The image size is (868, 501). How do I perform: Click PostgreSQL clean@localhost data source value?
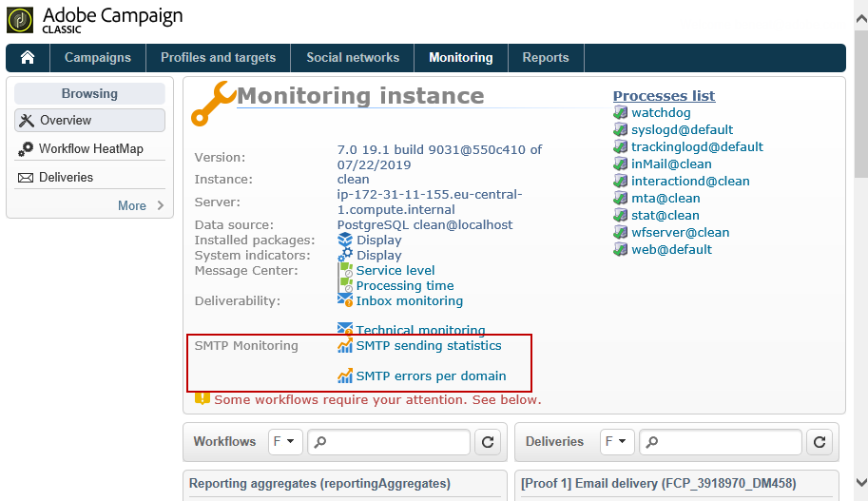(x=425, y=224)
